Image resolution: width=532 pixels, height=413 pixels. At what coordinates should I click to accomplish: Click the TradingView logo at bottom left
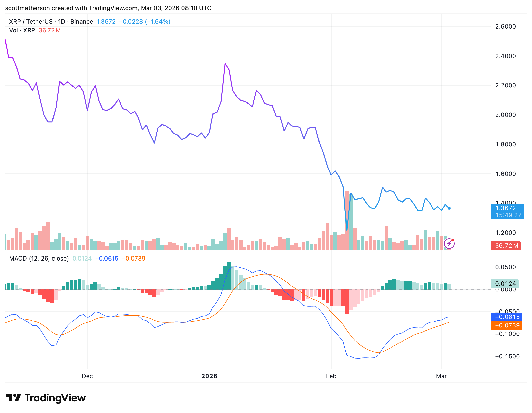pos(47,397)
